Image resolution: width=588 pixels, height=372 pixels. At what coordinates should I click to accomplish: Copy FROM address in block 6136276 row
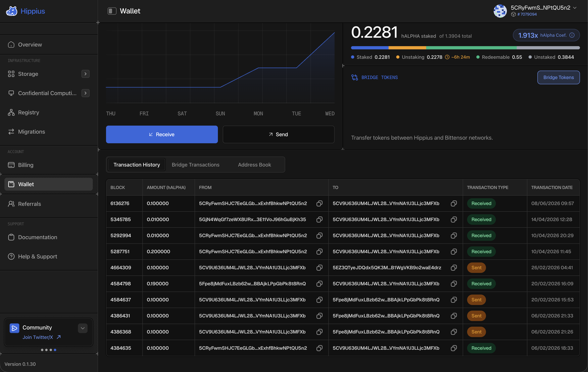point(319,203)
